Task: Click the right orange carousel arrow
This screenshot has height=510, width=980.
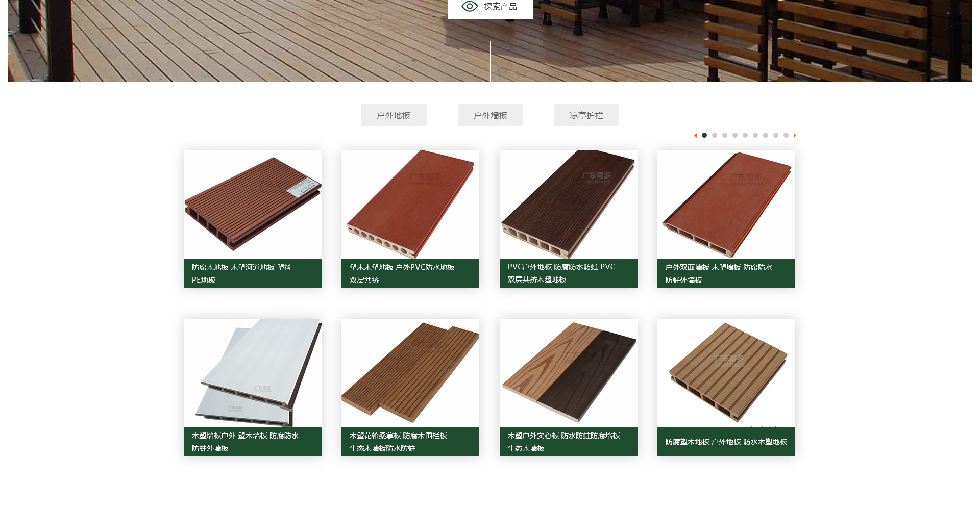Action: 795,135
